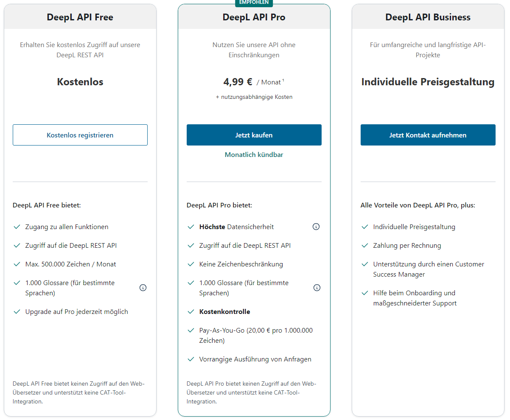Open the Monatlich kündbar link
This screenshot has height=420, width=510.
coord(254,154)
